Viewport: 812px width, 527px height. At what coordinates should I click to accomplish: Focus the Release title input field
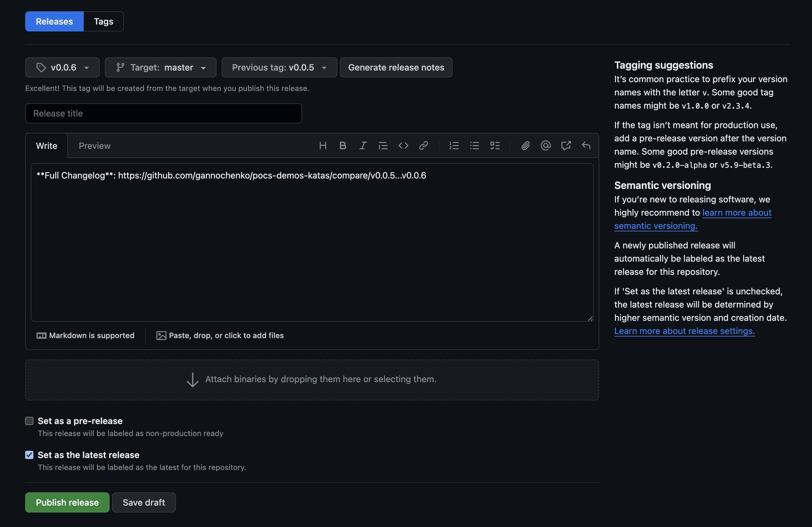[x=163, y=113]
